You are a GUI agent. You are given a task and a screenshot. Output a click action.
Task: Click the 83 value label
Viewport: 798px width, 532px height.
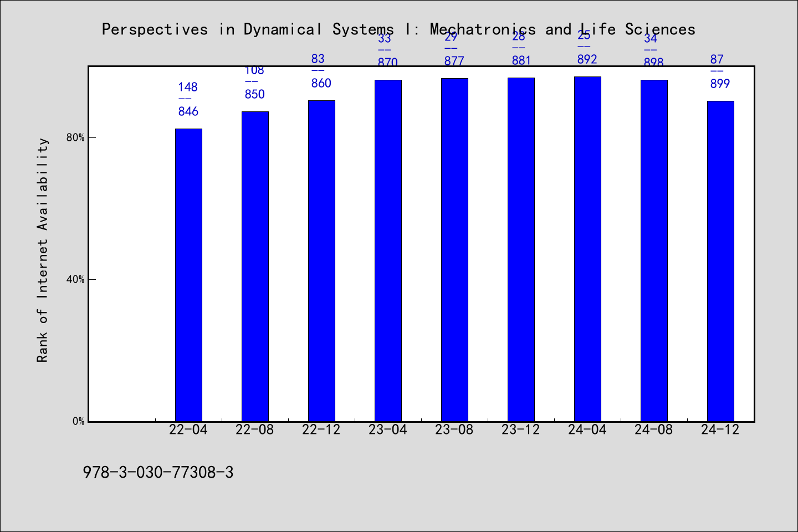(318, 59)
